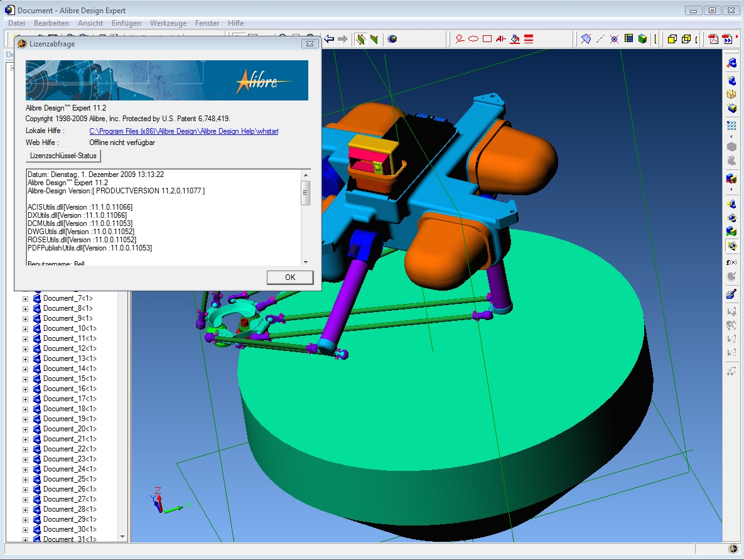Click the globe icon in the status bar
The width and height of the screenshot is (744, 560).
click(x=733, y=549)
